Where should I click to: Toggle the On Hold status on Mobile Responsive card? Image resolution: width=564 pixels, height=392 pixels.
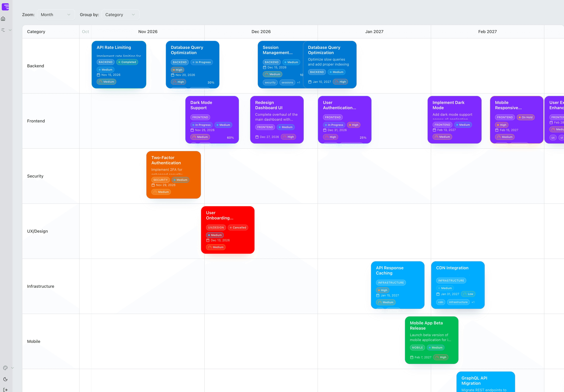tap(525, 117)
